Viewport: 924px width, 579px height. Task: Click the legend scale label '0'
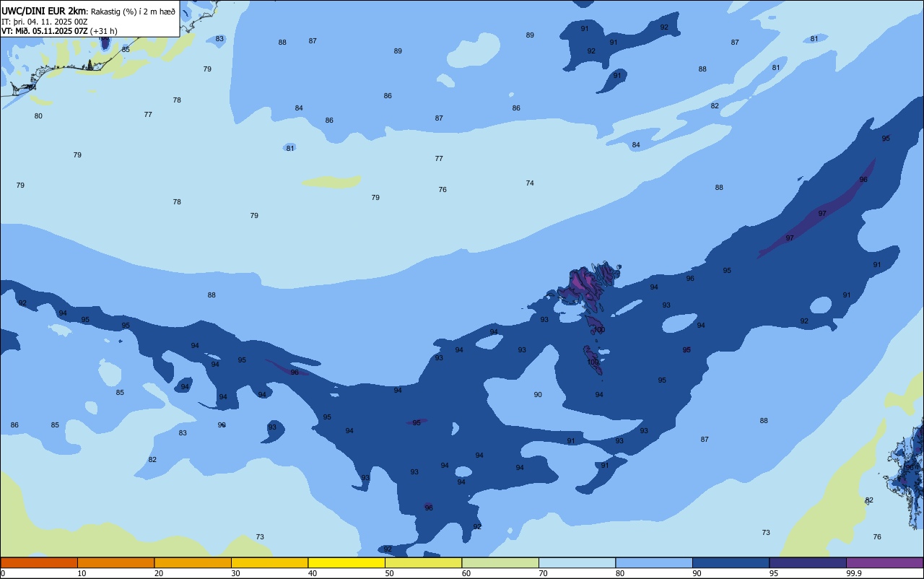[3, 573]
